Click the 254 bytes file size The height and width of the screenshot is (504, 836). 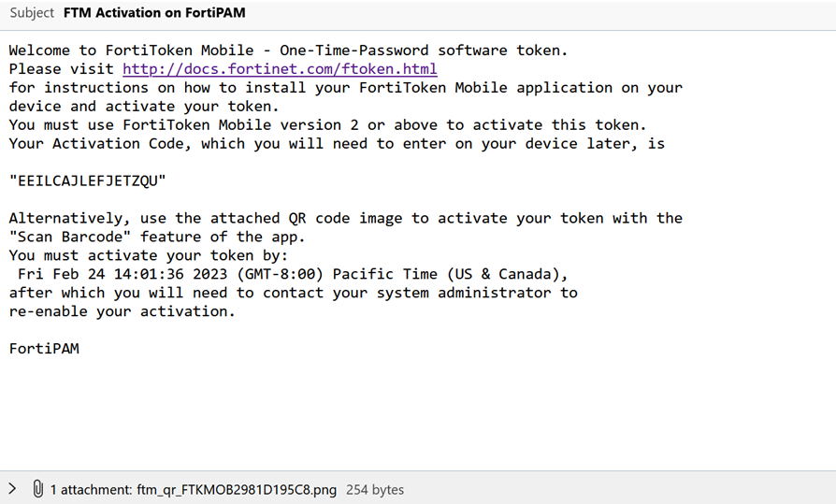[375, 489]
